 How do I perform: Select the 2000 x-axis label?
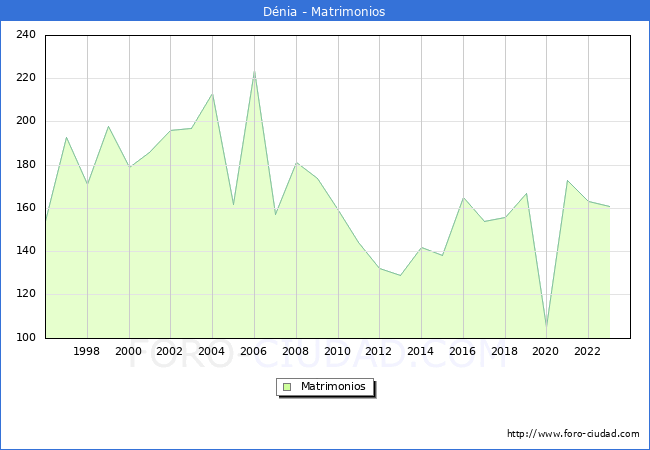click(x=129, y=351)
